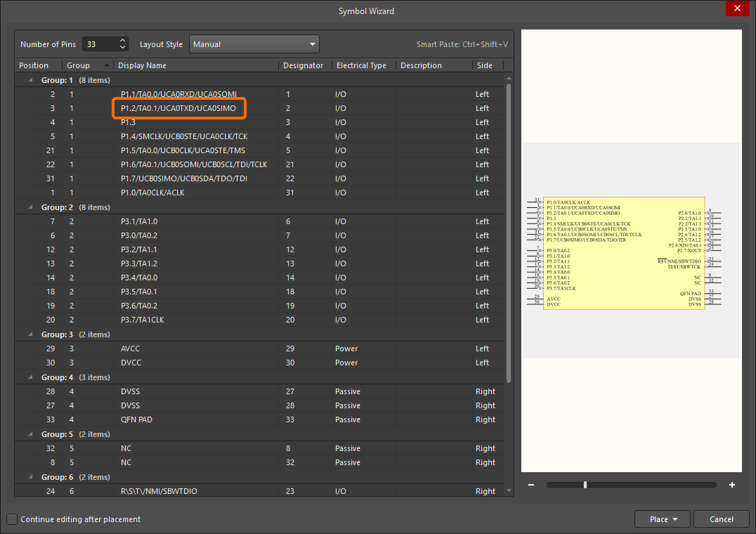Viewport: 756px width, 534px height.
Task: Zoom in preview with plus icon
Action: 731,485
